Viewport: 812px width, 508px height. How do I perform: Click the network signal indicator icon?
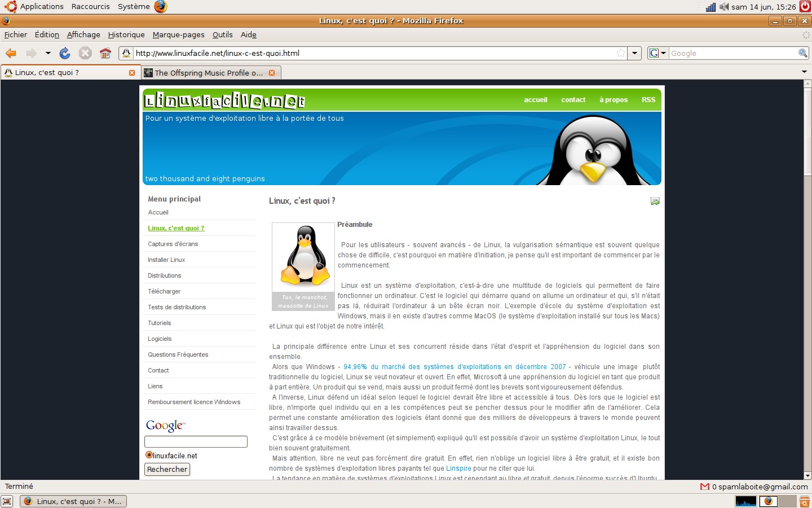[x=710, y=7]
